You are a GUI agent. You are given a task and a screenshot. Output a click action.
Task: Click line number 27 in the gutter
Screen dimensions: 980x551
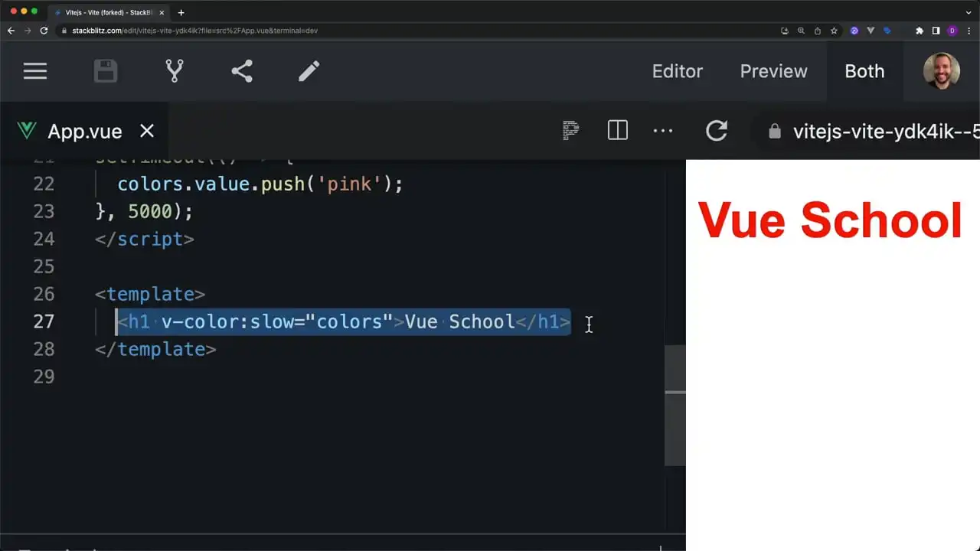[x=44, y=321]
